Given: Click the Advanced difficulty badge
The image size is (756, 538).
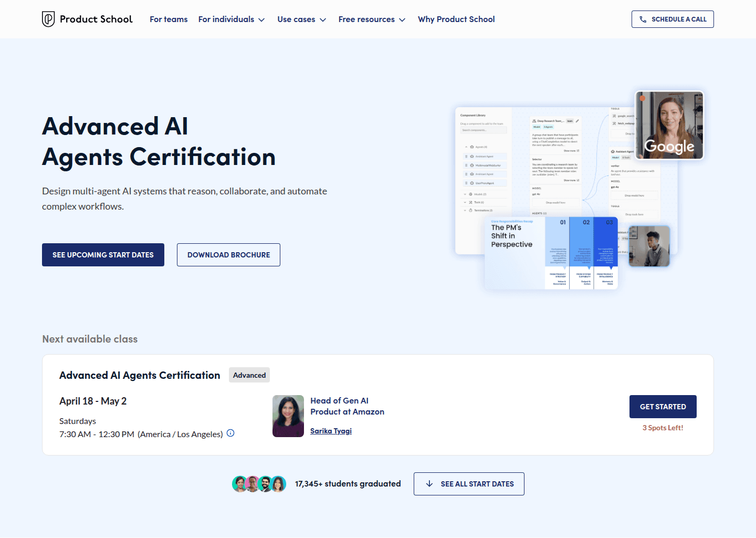Looking at the screenshot, I should point(249,375).
